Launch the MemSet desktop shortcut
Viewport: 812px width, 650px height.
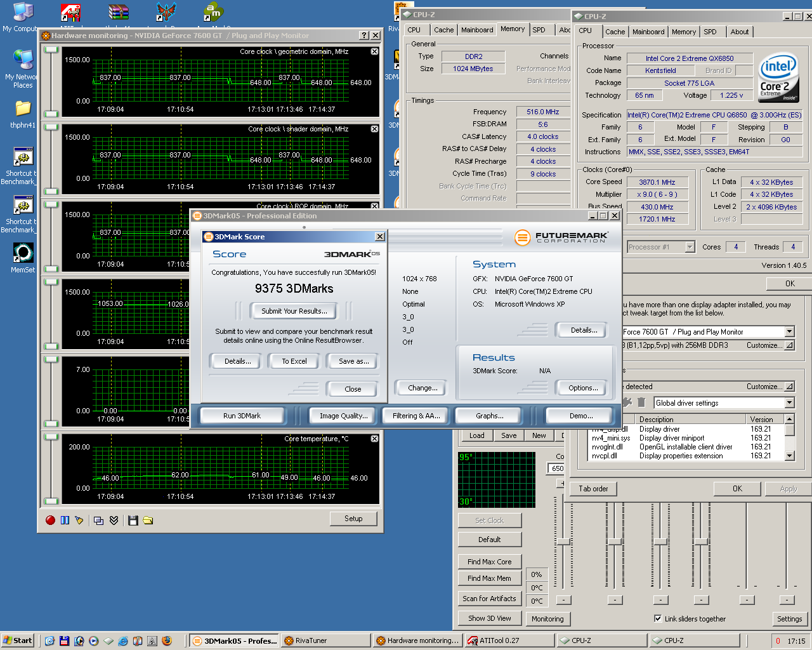[x=23, y=258]
